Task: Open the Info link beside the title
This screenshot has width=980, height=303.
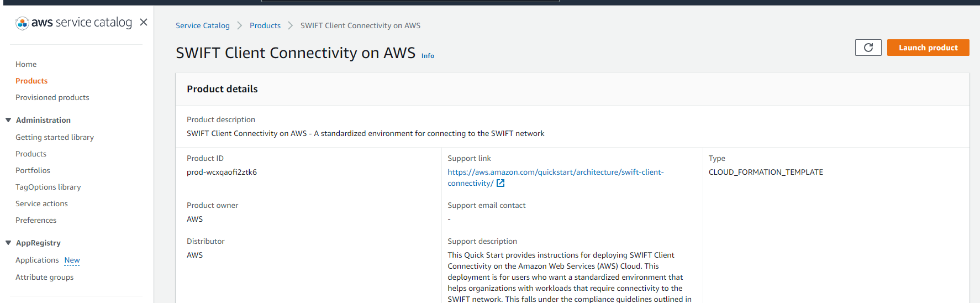Action: coord(428,56)
